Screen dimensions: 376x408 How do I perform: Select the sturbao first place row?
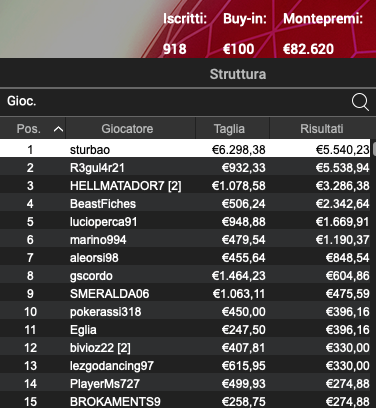pos(185,150)
